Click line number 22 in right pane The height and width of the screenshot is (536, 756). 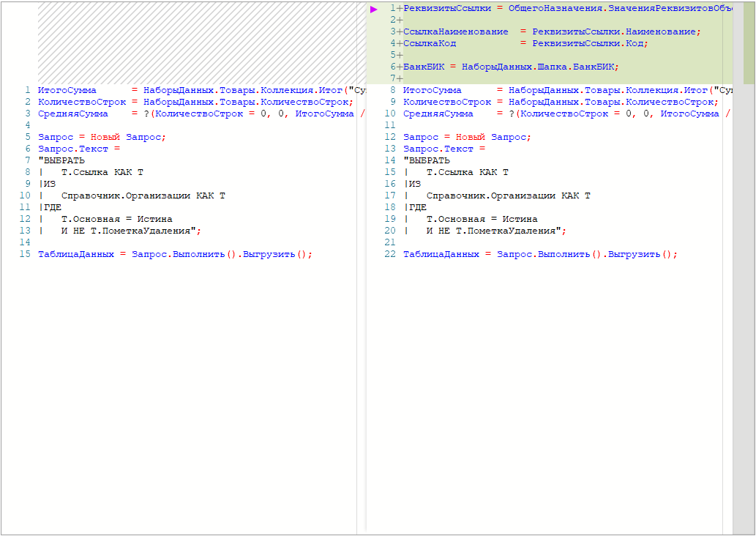(x=389, y=254)
